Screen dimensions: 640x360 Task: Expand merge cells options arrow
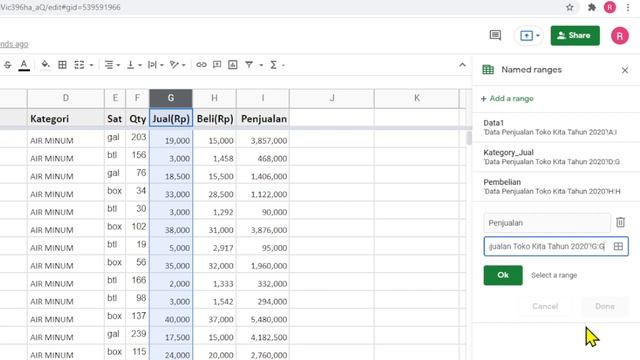tap(91, 65)
